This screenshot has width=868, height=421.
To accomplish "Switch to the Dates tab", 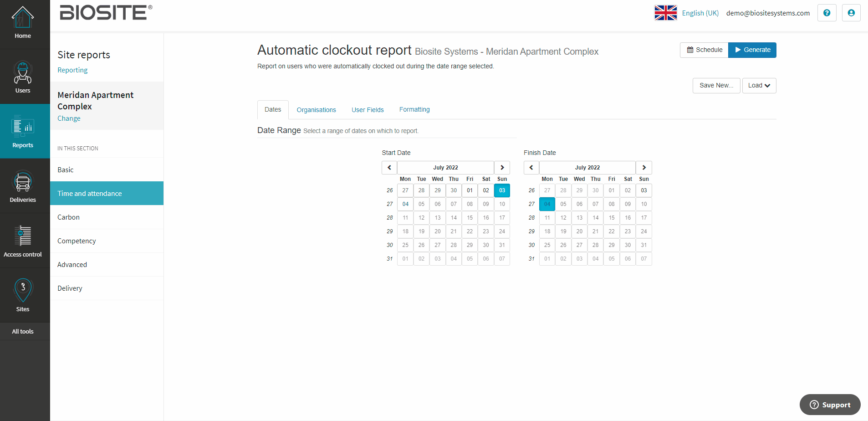I will click(x=273, y=110).
